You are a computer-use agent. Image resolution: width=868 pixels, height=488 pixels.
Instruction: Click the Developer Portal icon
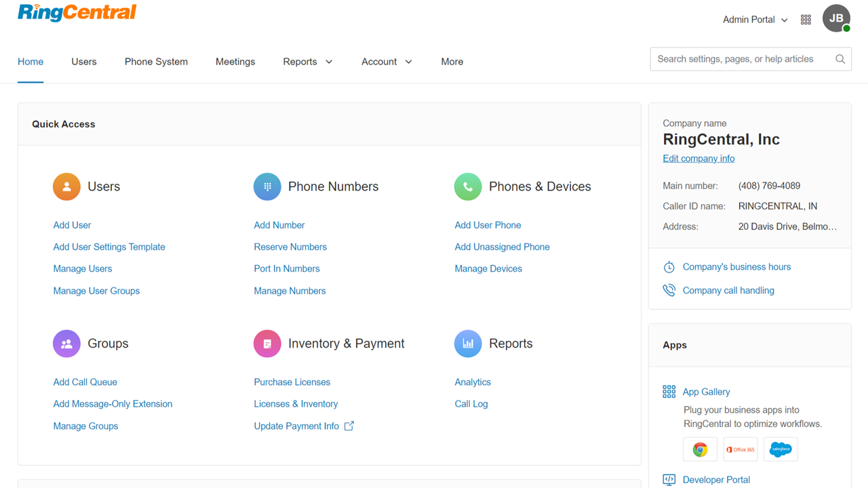(x=669, y=480)
